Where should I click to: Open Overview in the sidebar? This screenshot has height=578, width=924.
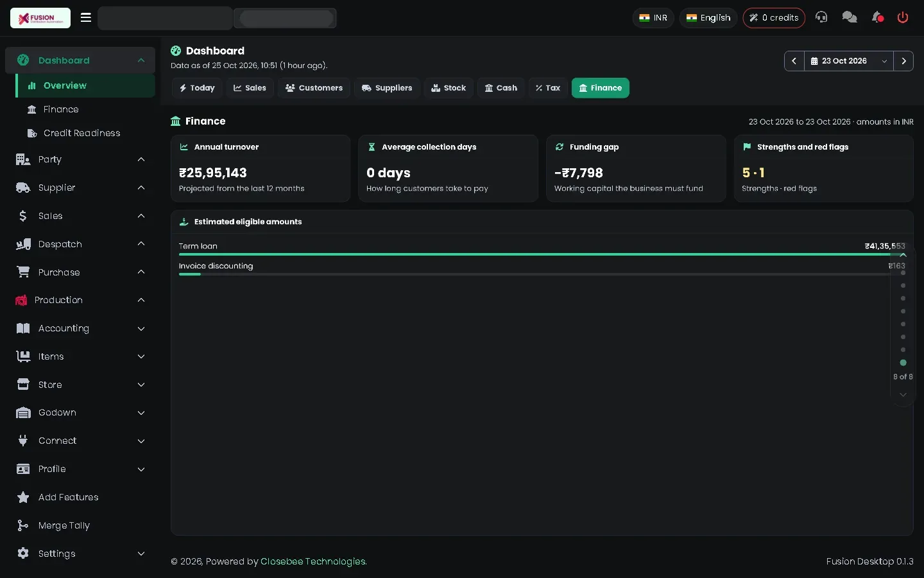(86, 85)
